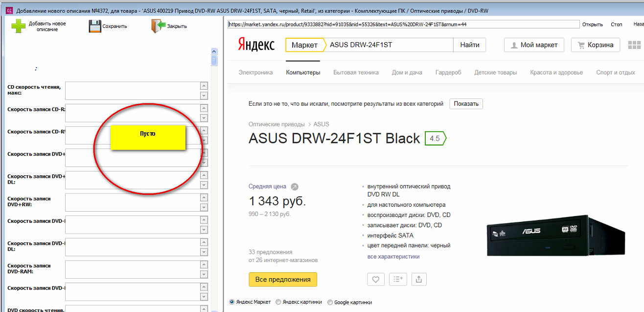Open the Гардероб category tab
The width and height of the screenshot is (644, 312).
(448, 72)
